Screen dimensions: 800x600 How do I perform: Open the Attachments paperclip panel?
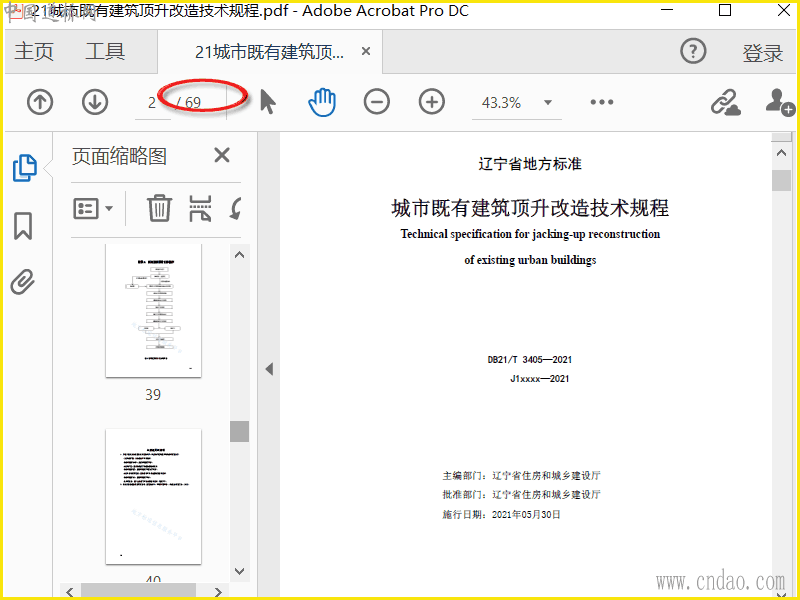23,282
